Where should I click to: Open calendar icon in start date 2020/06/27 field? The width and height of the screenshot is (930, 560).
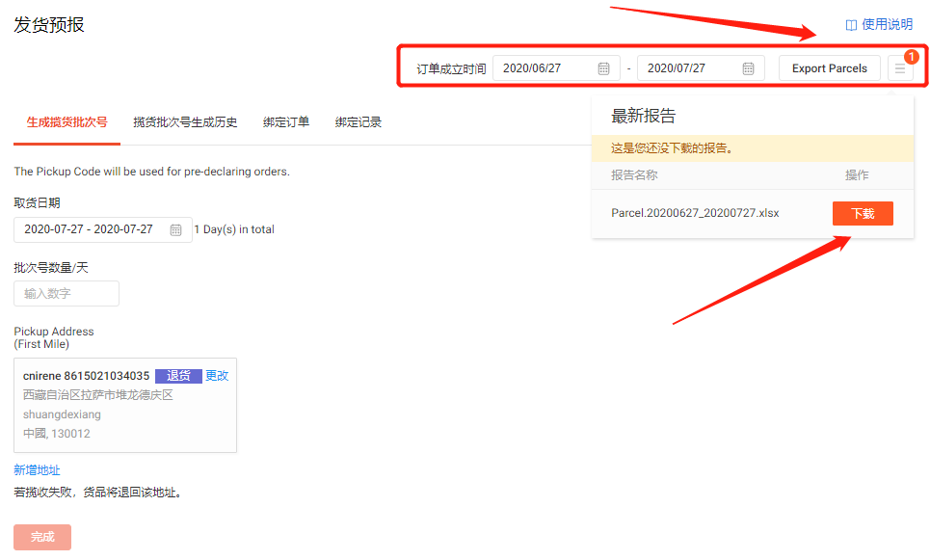pos(603,68)
